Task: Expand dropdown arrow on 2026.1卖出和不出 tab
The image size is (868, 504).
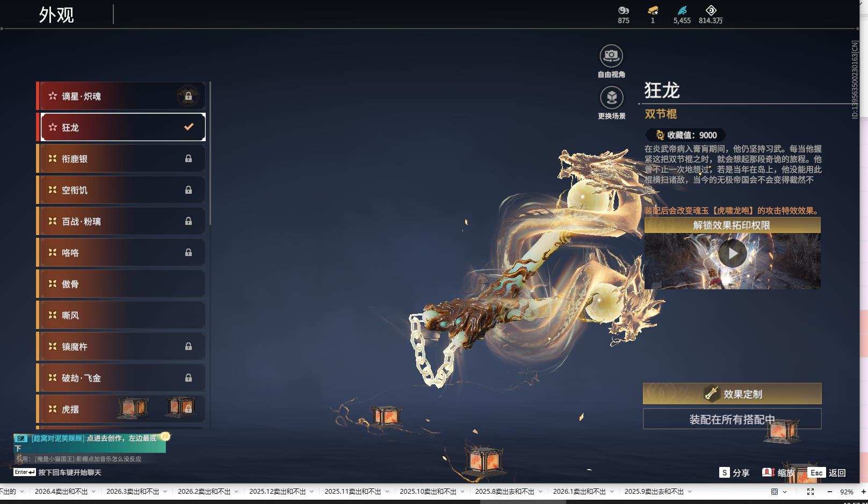Action: coord(612,492)
